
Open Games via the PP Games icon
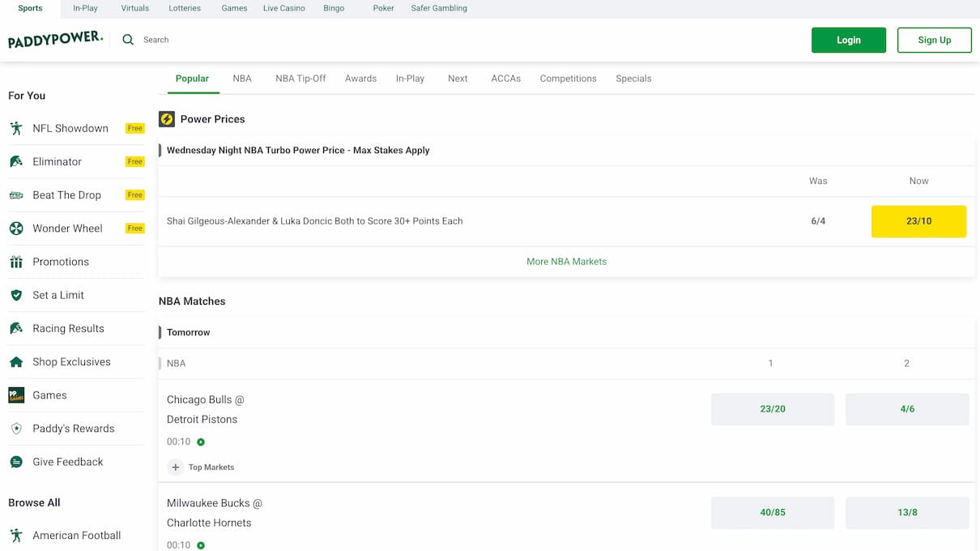pyautogui.click(x=16, y=395)
